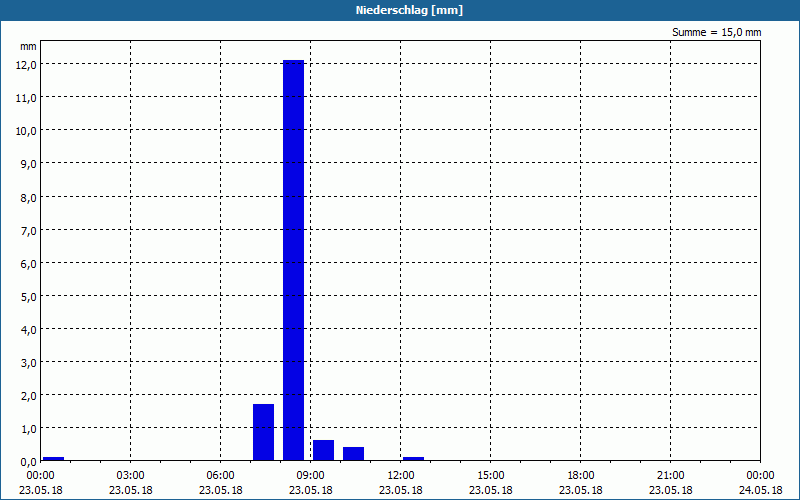Select the 1.7 mm bar before 09:00
Image resolution: width=800 pixels, height=500 pixels.
(263, 432)
